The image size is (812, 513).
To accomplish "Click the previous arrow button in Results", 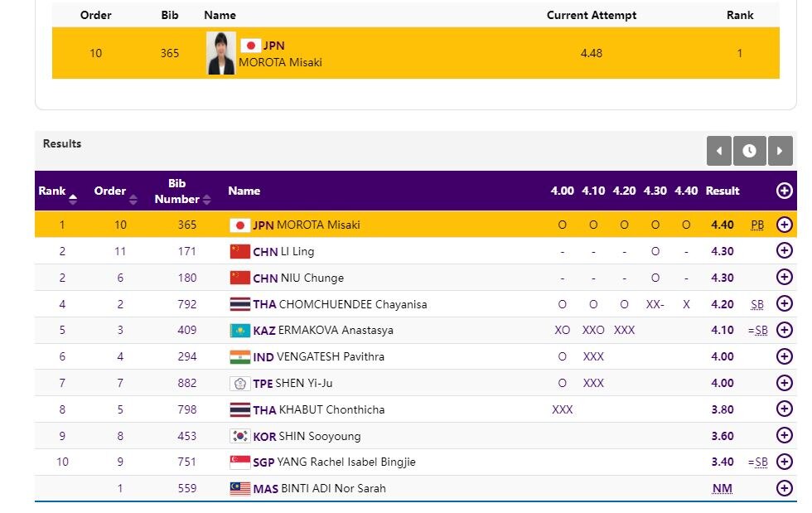I will point(718,151).
